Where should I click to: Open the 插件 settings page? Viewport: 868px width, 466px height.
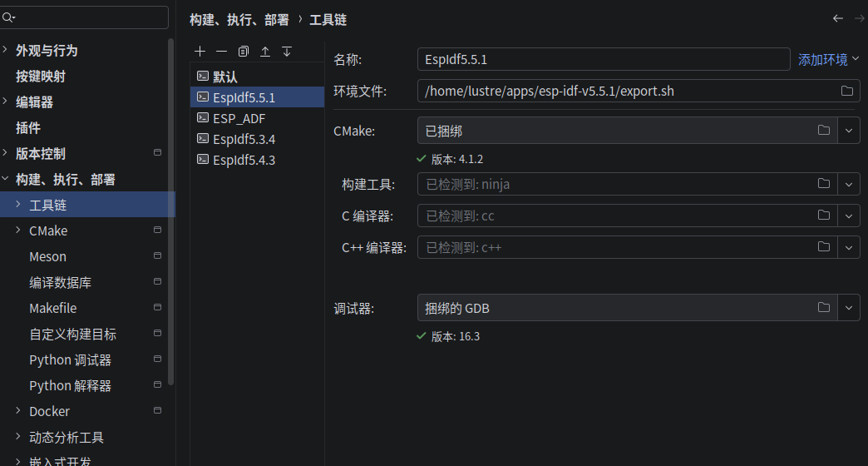[28, 128]
